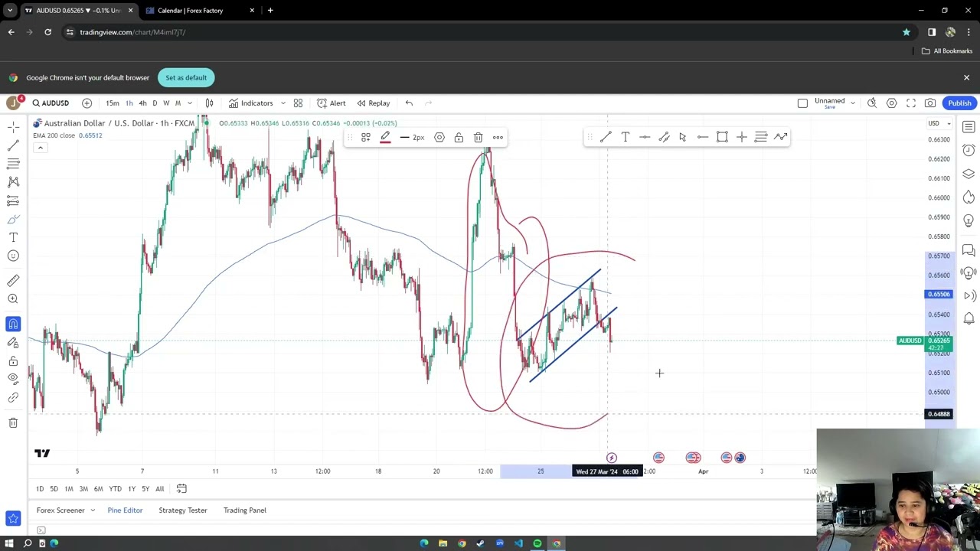Viewport: 980px width, 551px height.
Task: Open the Strategy Tester tab
Action: pos(183,510)
